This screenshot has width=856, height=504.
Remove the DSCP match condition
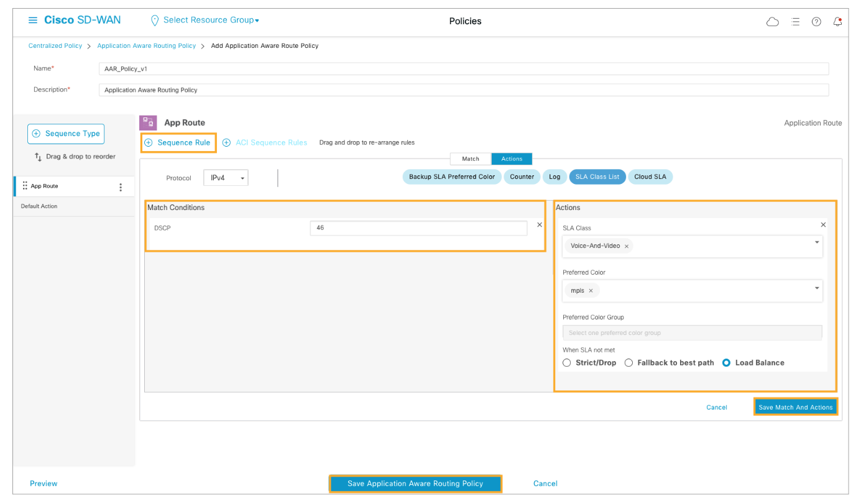pyautogui.click(x=539, y=225)
